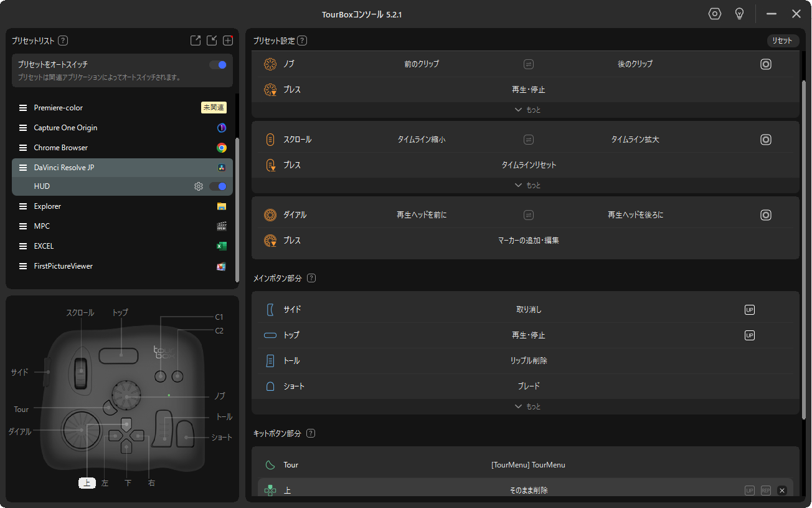
Task: Open HUD settings gear icon
Action: click(199, 186)
